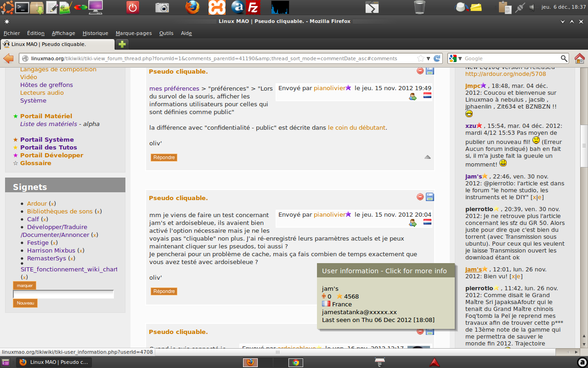
Task: Click Répondre under the 19:49 post
Action: pyautogui.click(x=164, y=157)
